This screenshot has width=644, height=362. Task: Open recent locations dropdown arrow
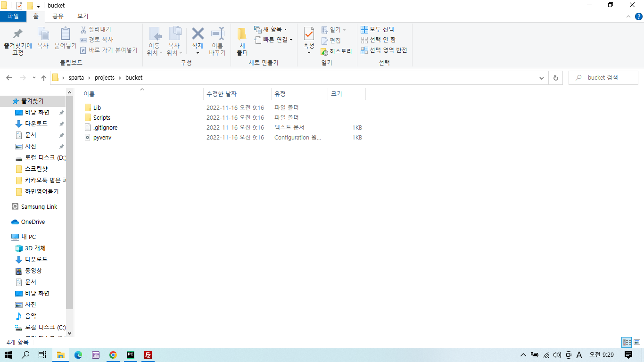pos(34,78)
